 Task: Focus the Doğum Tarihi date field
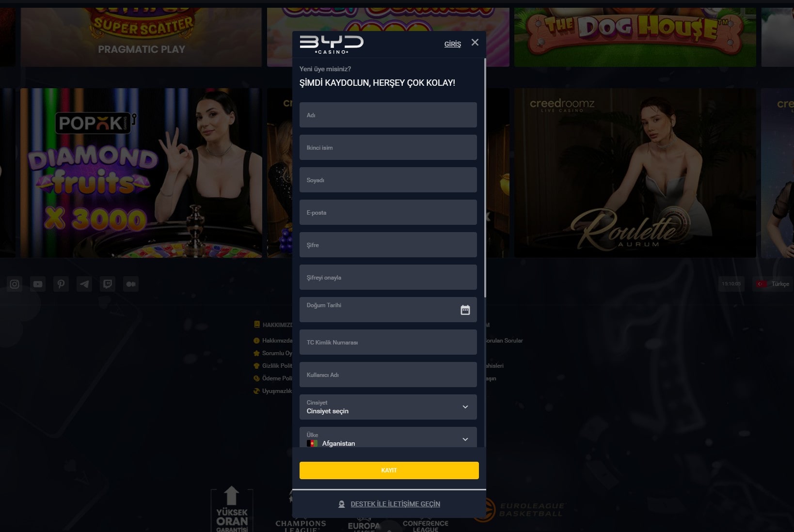(388, 310)
